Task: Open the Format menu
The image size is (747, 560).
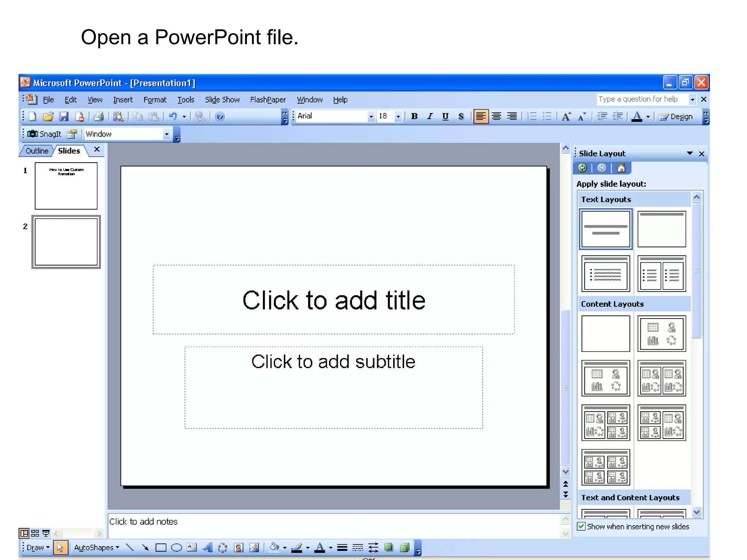Action: coord(155,100)
